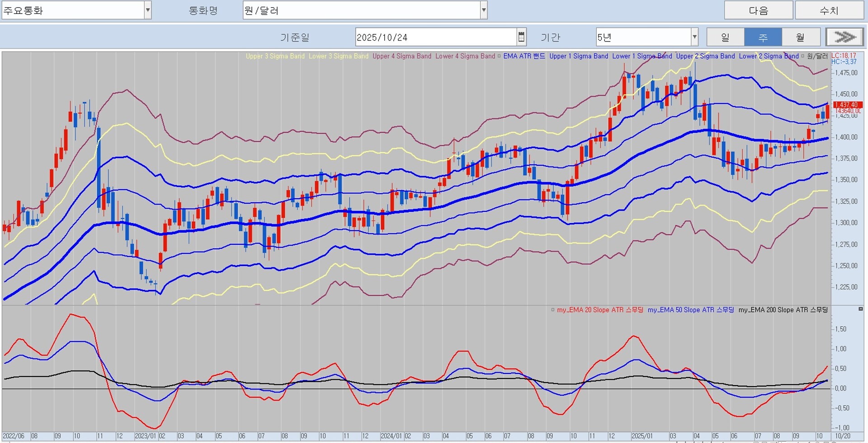Click the 다음 button
Viewport: 868px width, 443px height.
coord(759,10)
